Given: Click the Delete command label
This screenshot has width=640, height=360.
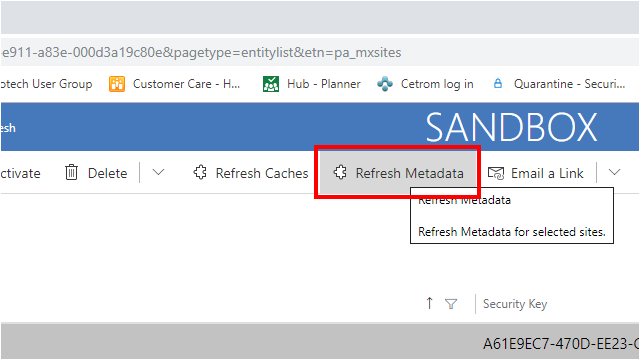Looking at the screenshot, I should pyautogui.click(x=107, y=173).
